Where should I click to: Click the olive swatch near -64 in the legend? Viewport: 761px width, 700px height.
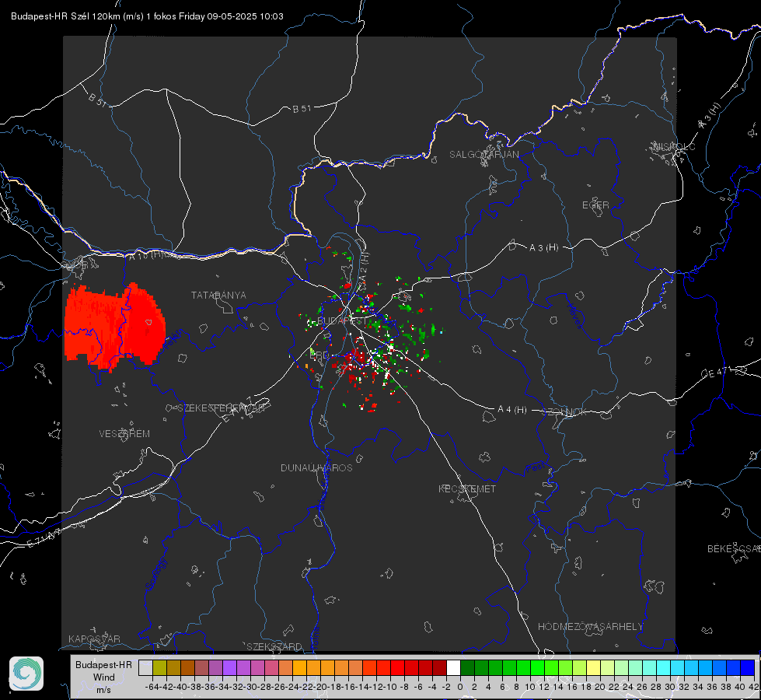click(x=159, y=668)
